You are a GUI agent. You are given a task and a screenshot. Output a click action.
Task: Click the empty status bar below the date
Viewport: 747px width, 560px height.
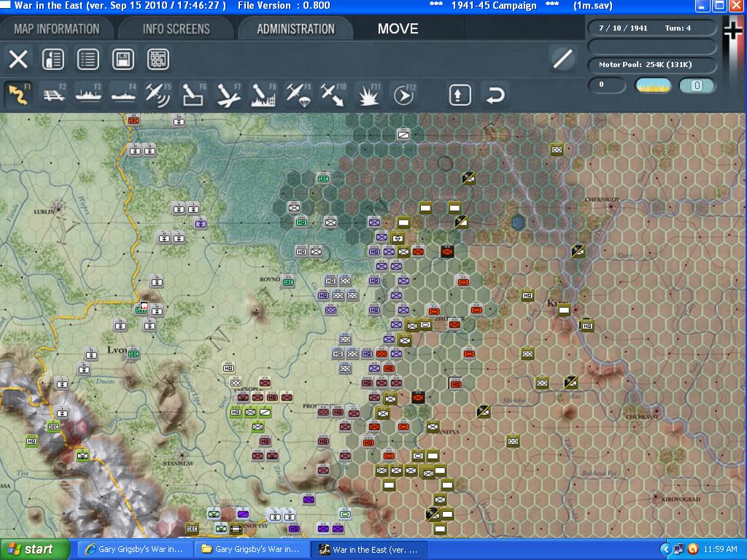tap(651, 47)
